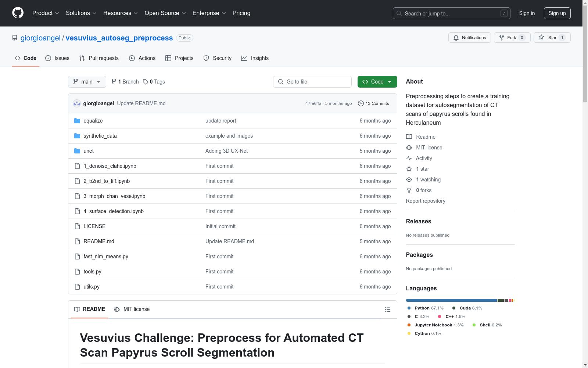The width and height of the screenshot is (588, 368).
Task: Open the 13 Commits history
Action: point(373,103)
